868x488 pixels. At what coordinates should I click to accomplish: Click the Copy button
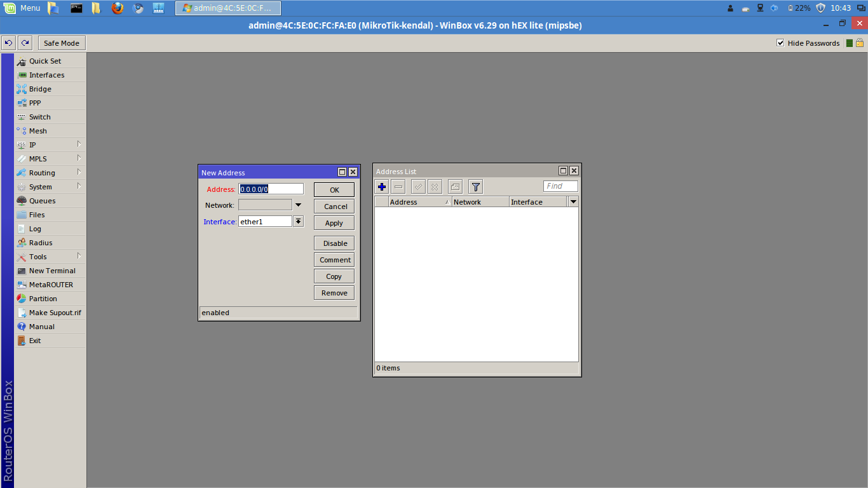click(334, 276)
